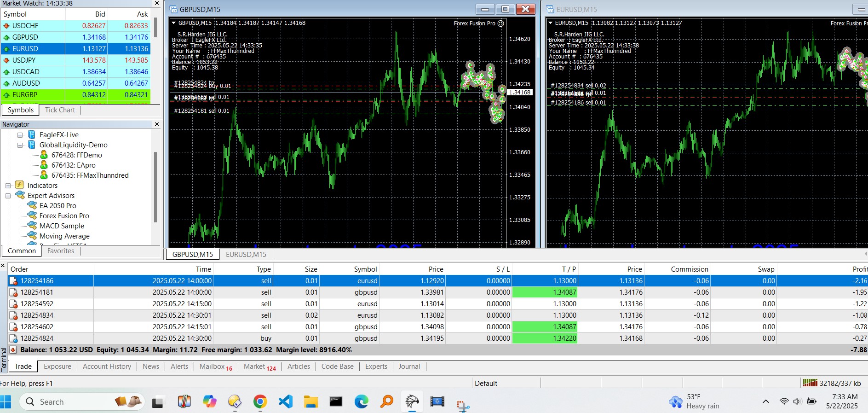Viewport: 868px width, 413px height.
Task: Sort orders by the Time column header
Action: coord(154,269)
